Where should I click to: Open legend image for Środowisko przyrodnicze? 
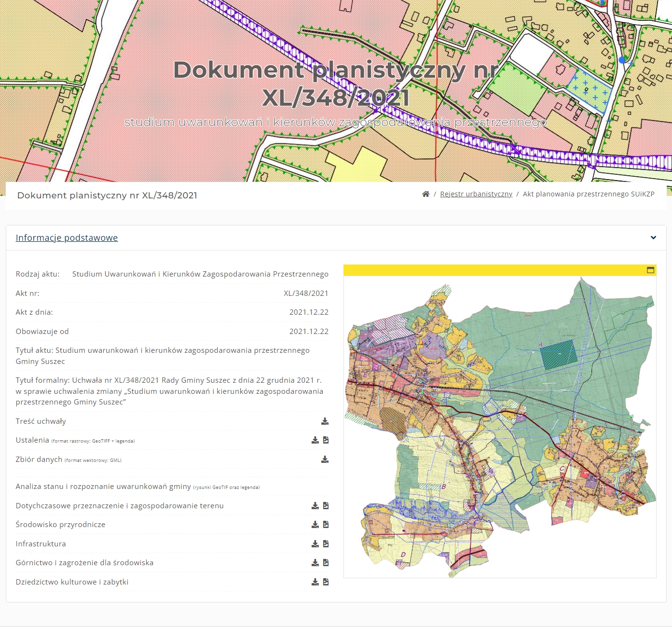(326, 525)
